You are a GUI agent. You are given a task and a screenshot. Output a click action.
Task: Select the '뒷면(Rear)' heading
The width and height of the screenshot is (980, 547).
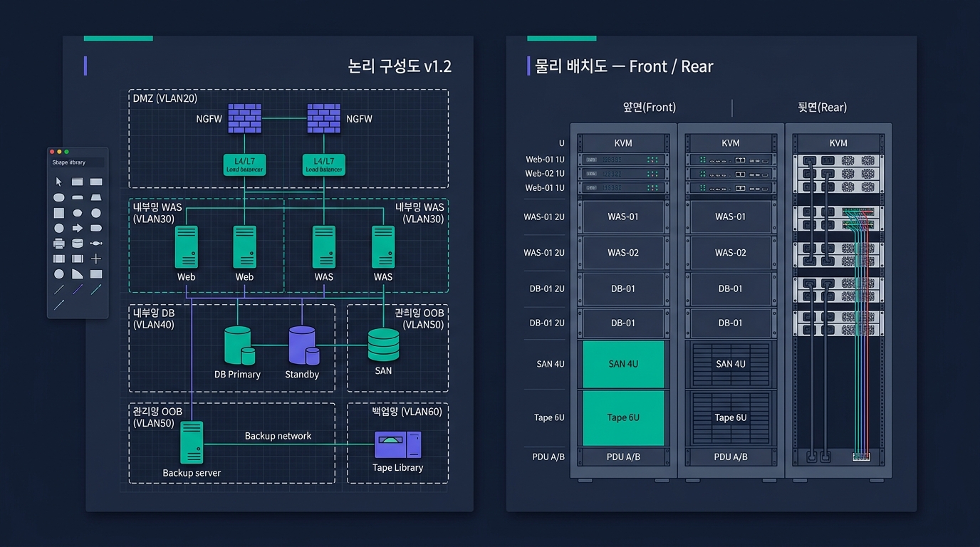tap(822, 108)
